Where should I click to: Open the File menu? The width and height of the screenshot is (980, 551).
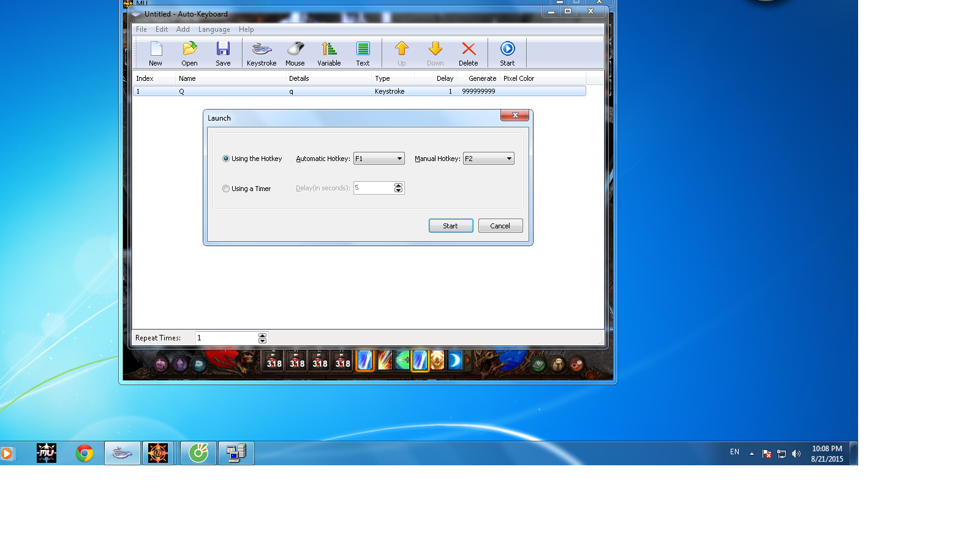coord(141,29)
